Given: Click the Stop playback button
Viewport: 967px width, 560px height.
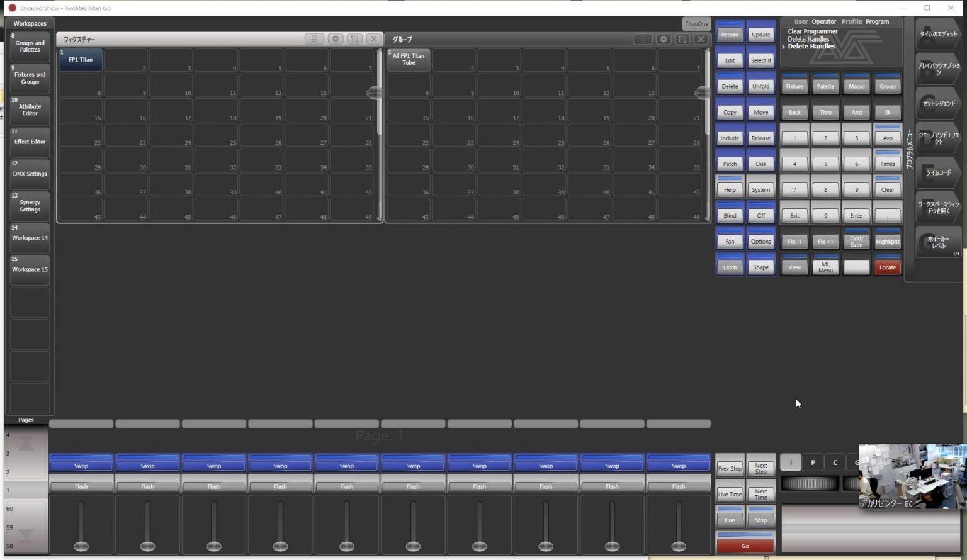Looking at the screenshot, I should pos(761,520).
